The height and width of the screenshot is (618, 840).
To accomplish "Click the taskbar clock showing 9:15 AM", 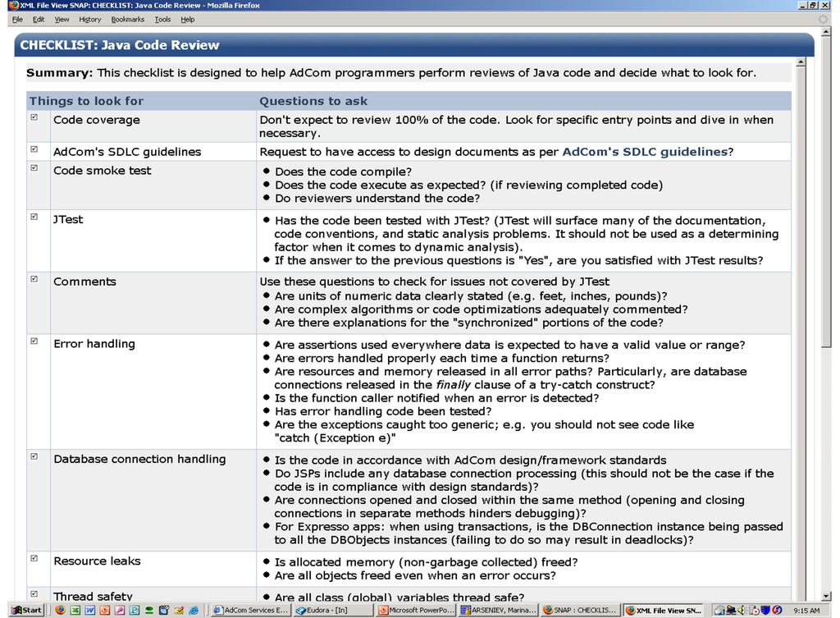I will [806, 611].
